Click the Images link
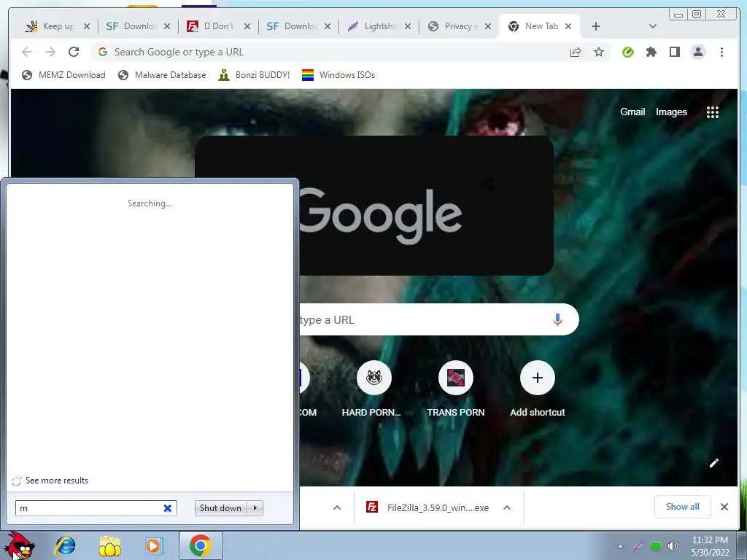The height and width of the screenshot is (560, 747). [x=671, y=112]
